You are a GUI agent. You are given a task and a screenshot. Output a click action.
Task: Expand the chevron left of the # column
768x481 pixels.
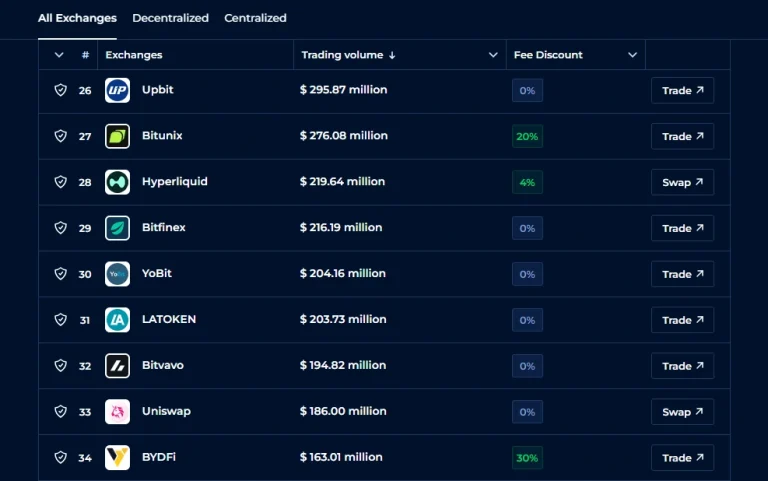click(x=59, y=55)
